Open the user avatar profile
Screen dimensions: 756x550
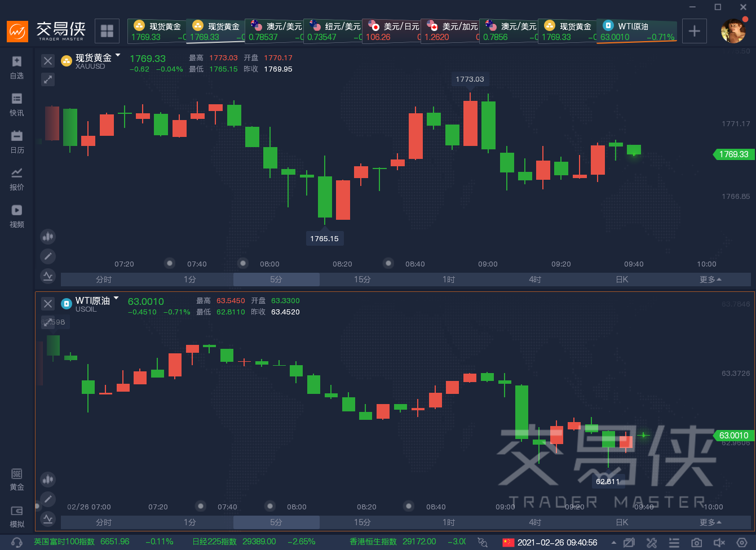pos(733,31)
